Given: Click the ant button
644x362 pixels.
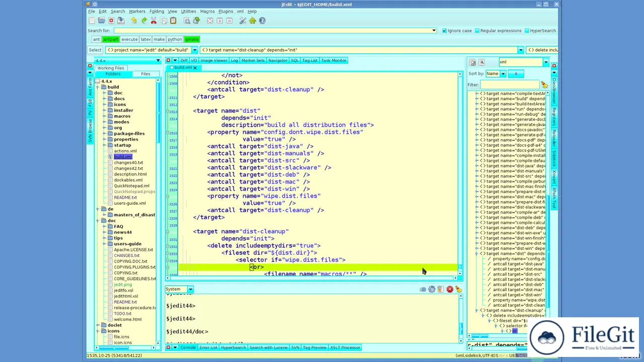Looking at the screenshot, I should coord(96,39).
